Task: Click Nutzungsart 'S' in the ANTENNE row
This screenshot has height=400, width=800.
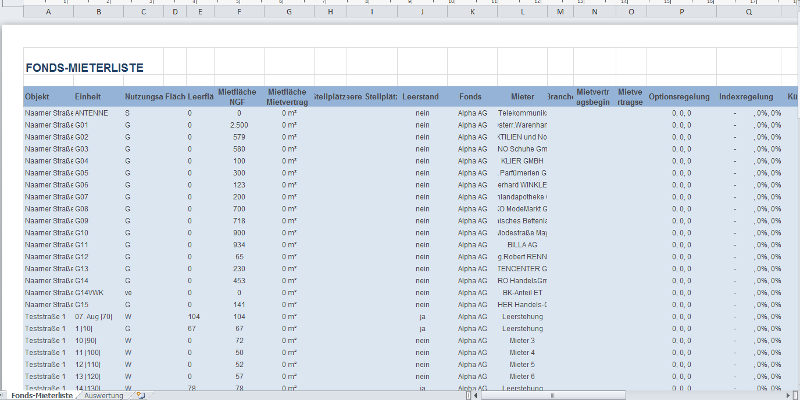Action: tap(143, 113)
